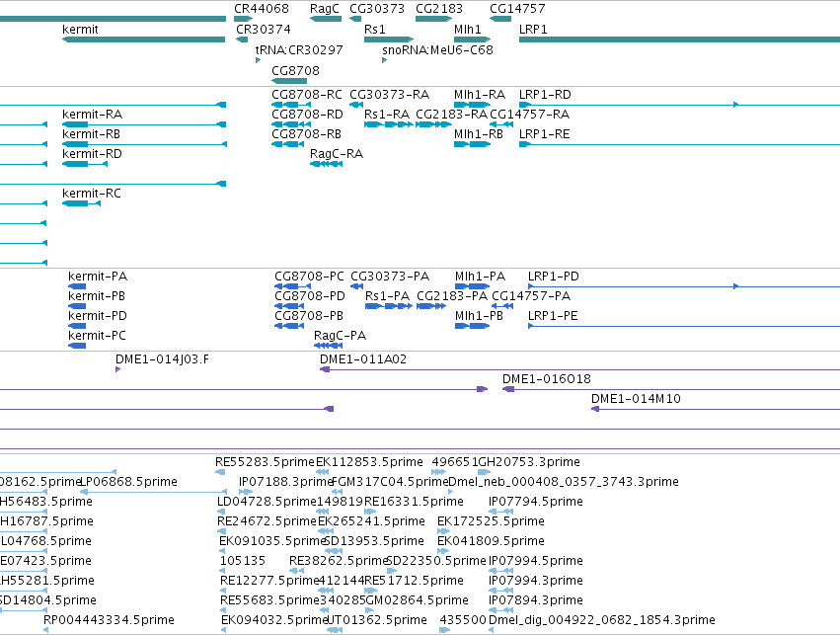Select the CR30374 gene label
Screen dimensions: 840x635
(264, 29)
